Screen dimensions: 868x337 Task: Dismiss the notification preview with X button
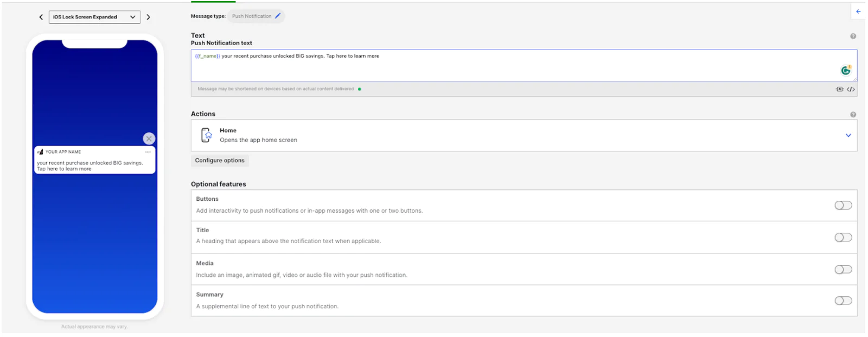[x=149, y=138]
